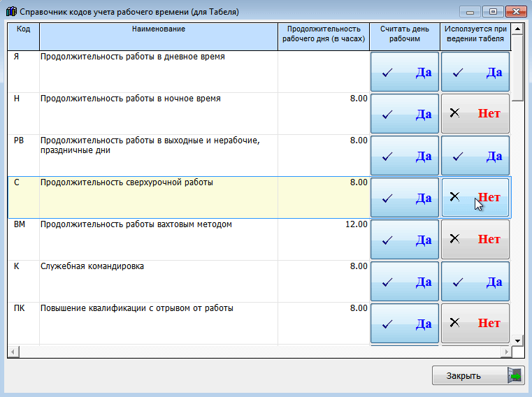Click the 'Код' column header

point(23,36)
